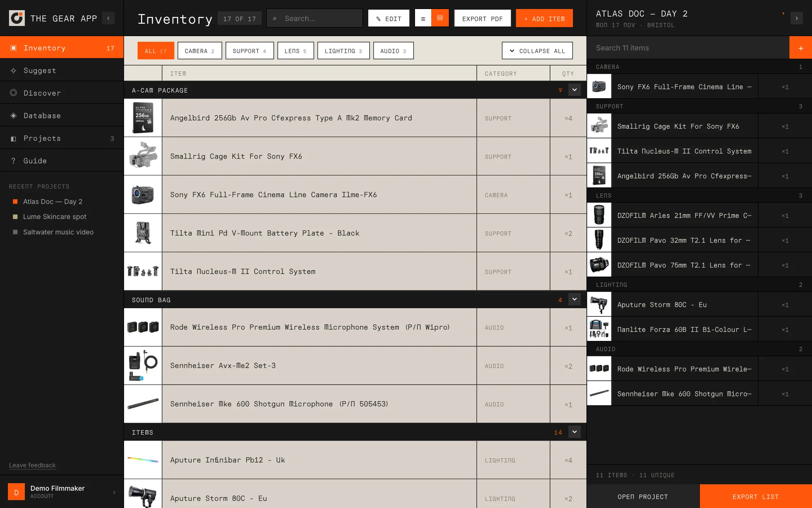Filter inventory by Camera tab
Image resolution: width=812 pixels, height=508 pixels.
[x=200, y=51]
